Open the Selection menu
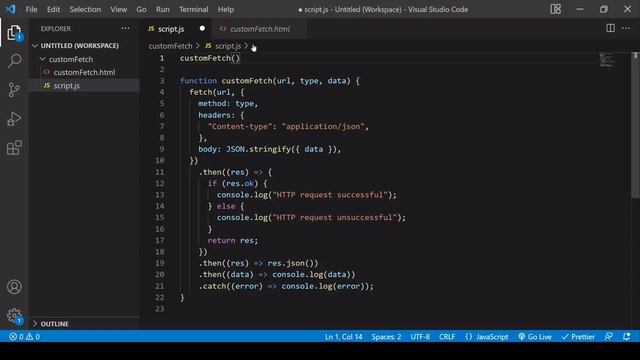The height and width of the screenshot is (360, 640). tap(85, 9)
